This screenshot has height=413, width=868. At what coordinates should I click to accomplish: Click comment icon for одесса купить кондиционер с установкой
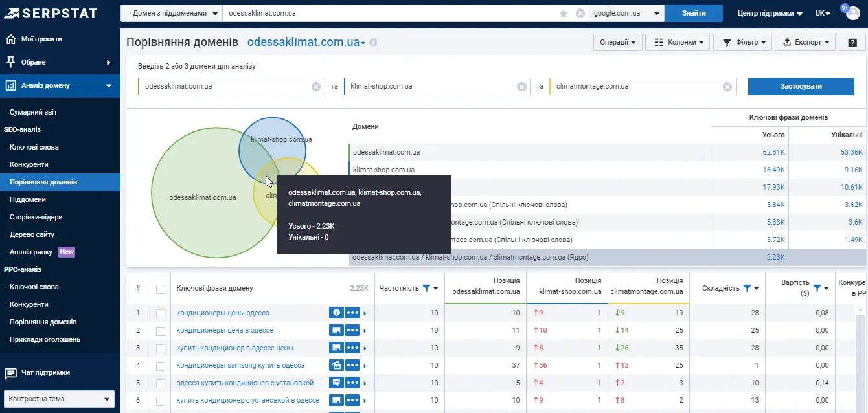336,383
